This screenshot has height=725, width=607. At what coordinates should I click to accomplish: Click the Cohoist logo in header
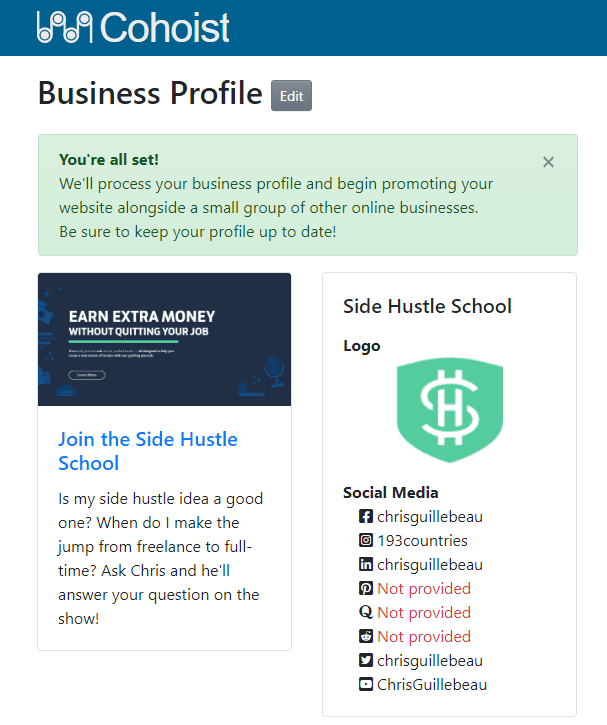click(x=133, y=27)
